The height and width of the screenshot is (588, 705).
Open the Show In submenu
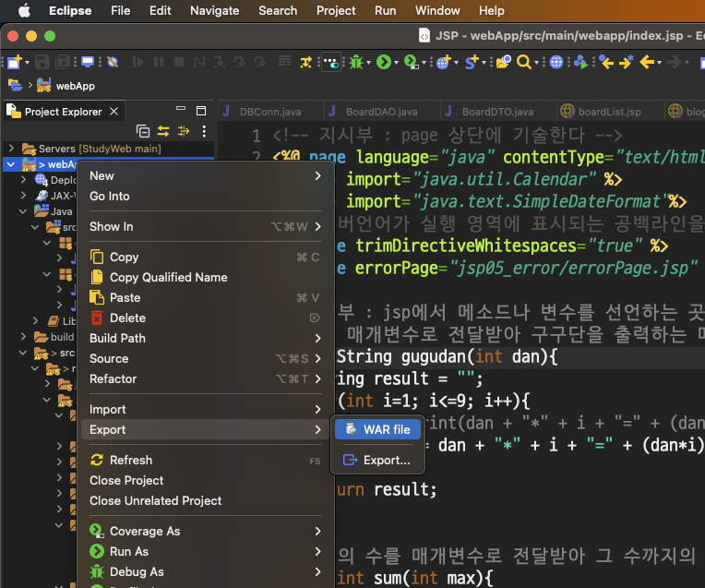point(206,226)
